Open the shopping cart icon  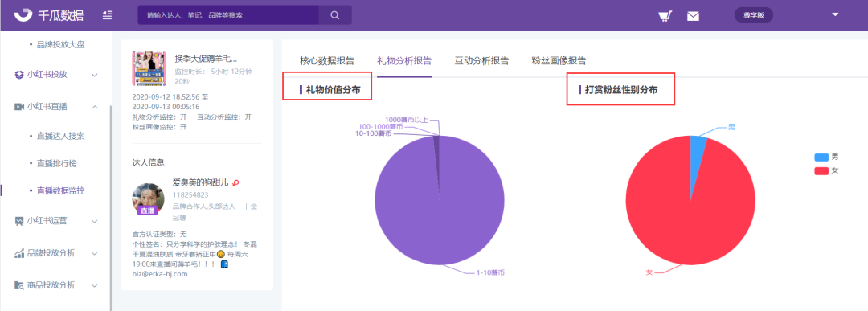(665, 15)
